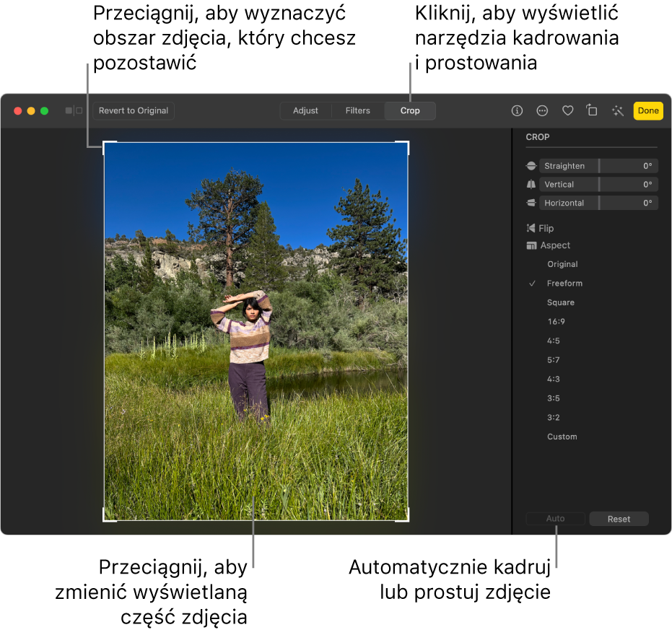Select the 16:9 aspect ratio
The height and width of the screenshot is (635, 672).
tap(556, 322)
